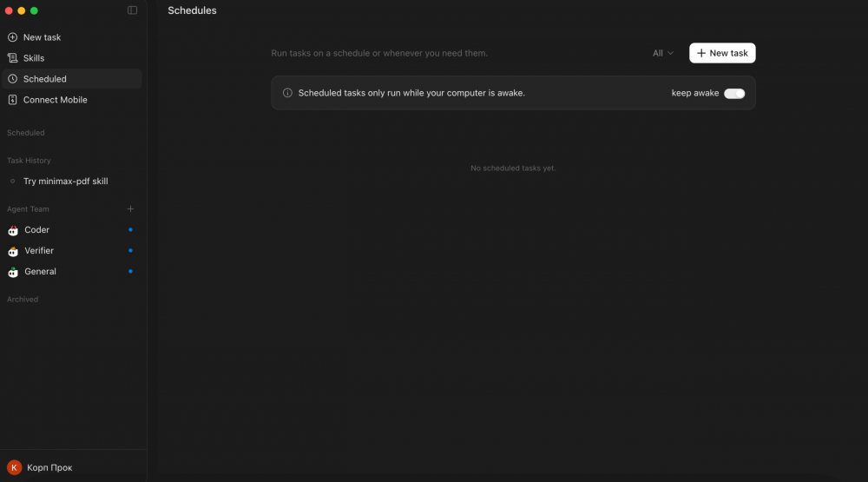Click the small Scheduled section heading

[x=25, y=133]
